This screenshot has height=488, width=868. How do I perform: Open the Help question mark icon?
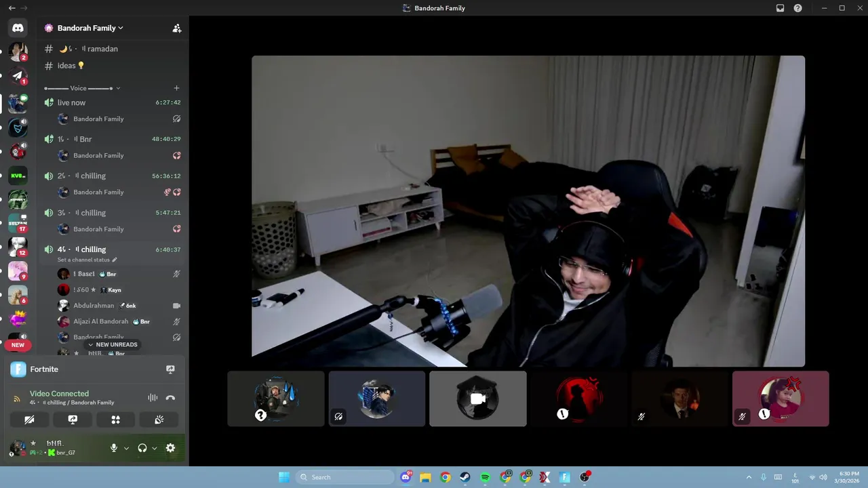(x=797, y=8)
